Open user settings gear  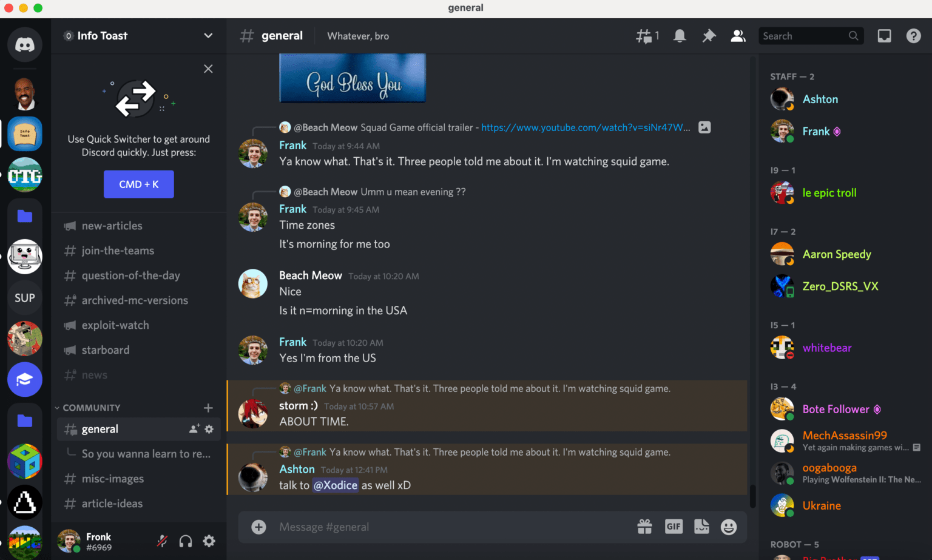(209, 541)
